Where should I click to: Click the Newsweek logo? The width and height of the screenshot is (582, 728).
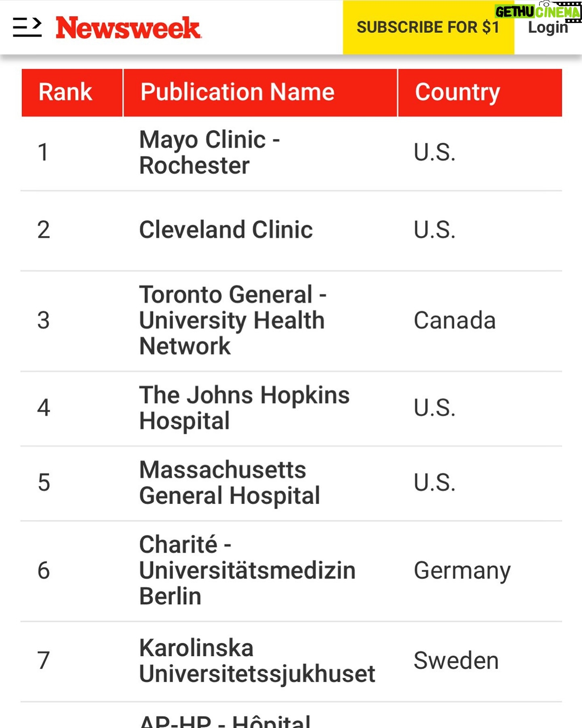coord(128,28)
